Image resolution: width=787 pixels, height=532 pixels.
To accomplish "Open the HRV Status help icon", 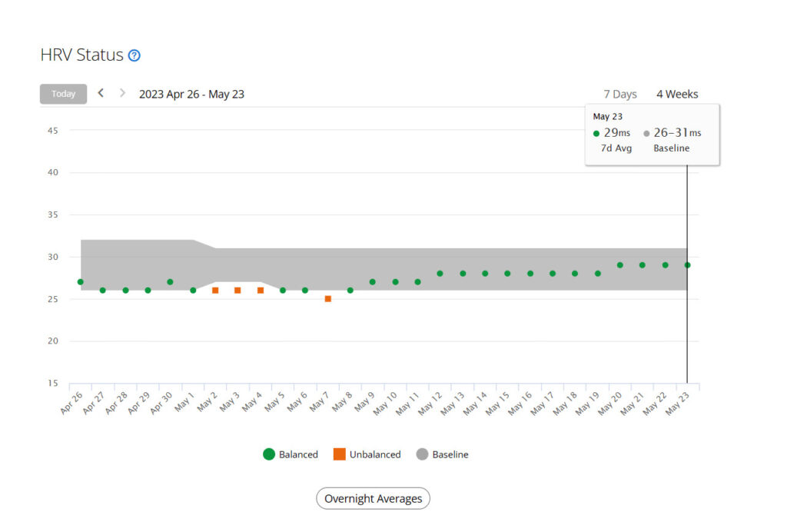I will (x=135, y=55).
